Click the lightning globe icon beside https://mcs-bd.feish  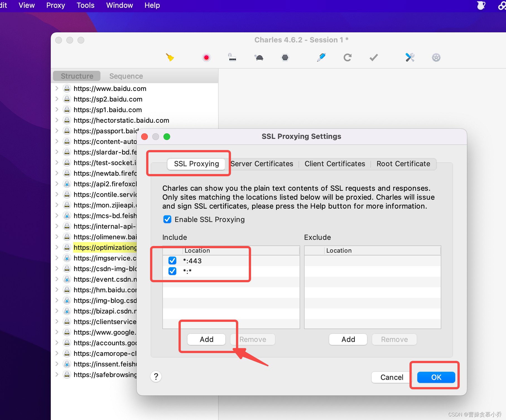pyautogui.click(x=67, y=216)
